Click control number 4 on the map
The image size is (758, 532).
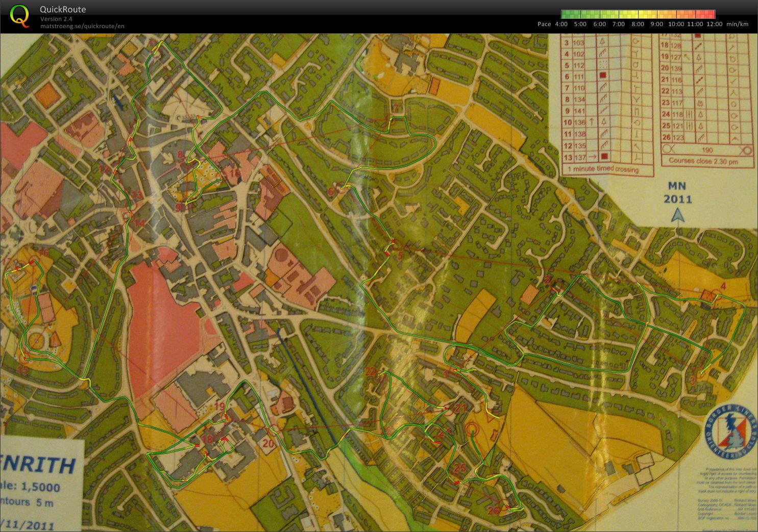coord(723,286)
